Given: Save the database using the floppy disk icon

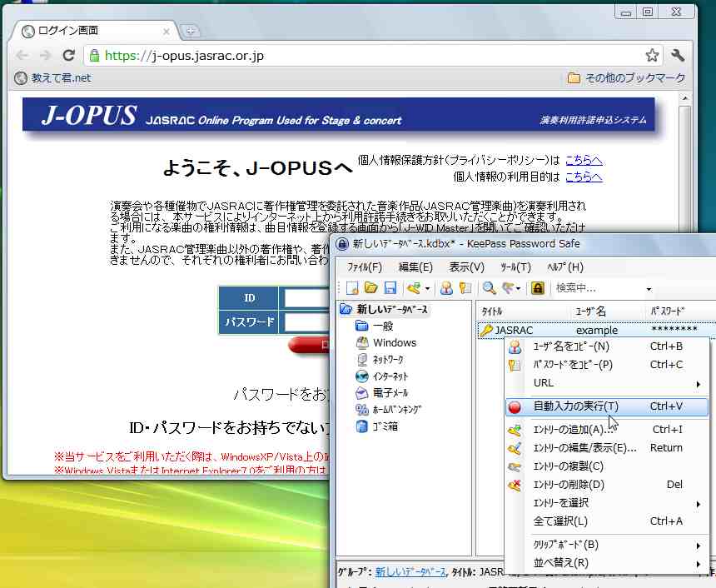Looking at the screenshot, I should (x=390, y=288).
